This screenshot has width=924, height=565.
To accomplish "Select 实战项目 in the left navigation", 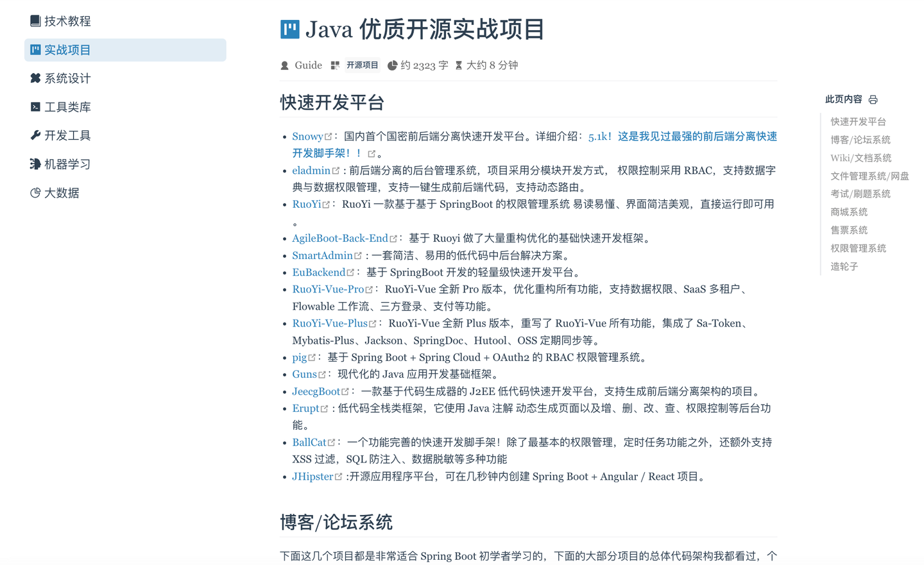I will (67, 49).
